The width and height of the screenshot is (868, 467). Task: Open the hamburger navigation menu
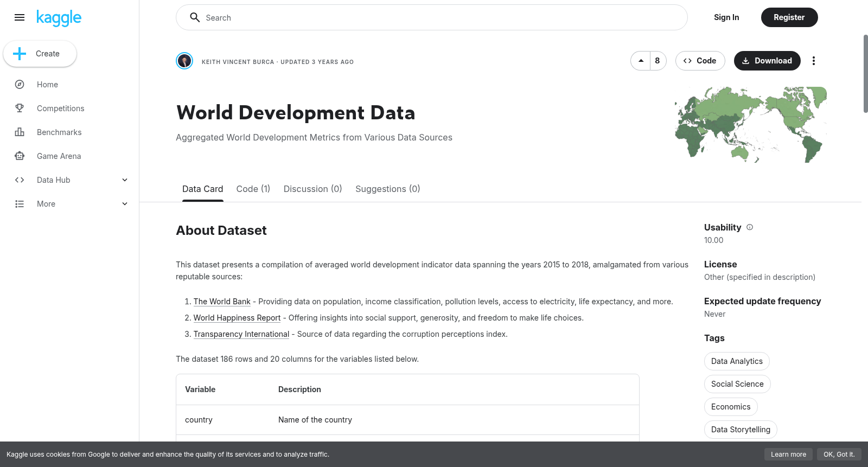point(20,17)
